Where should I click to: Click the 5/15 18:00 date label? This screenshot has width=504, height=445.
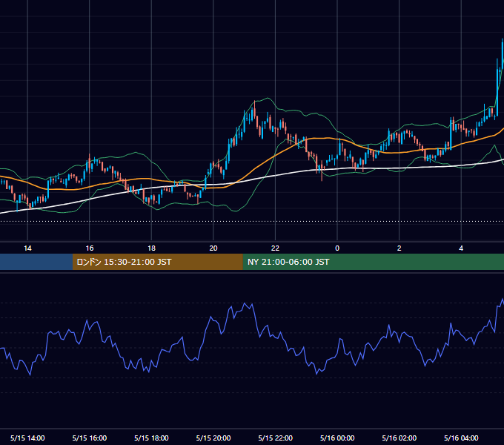tap(151, 438)
